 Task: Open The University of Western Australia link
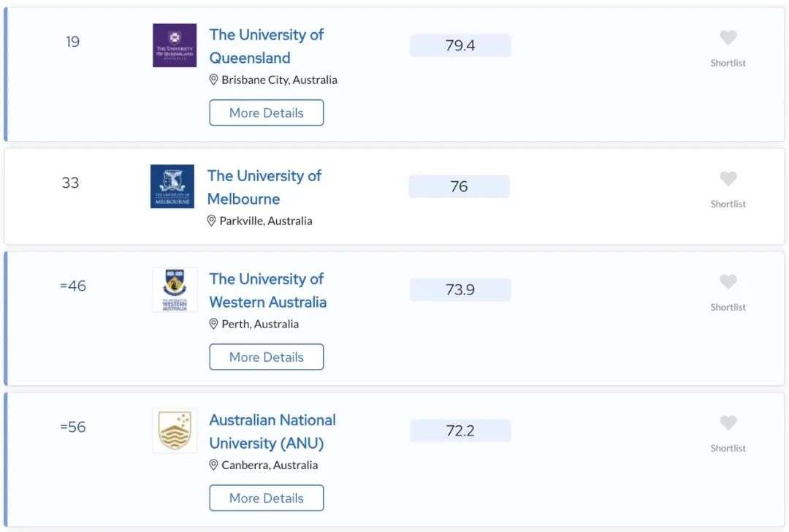point(267,290)
